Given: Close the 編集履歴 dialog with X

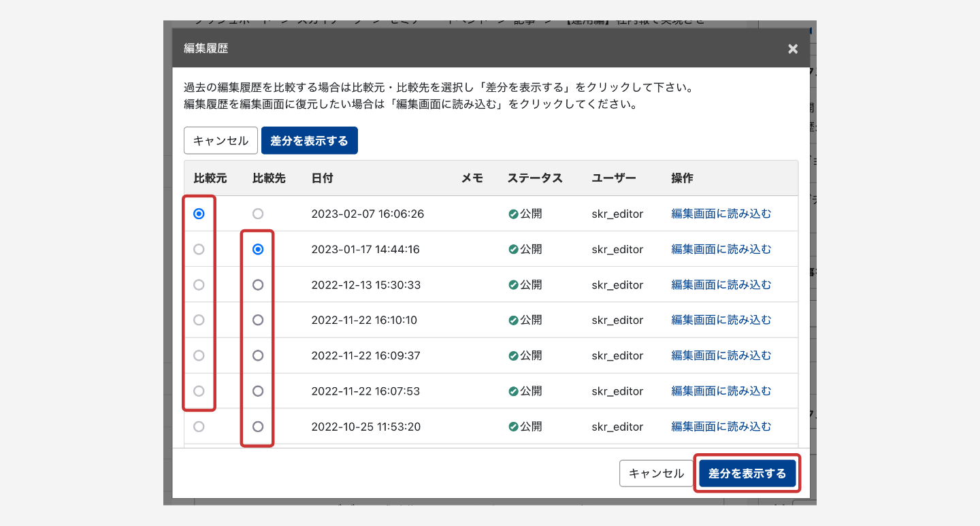Looking at the screenshot, I should (x=792, y=49).
